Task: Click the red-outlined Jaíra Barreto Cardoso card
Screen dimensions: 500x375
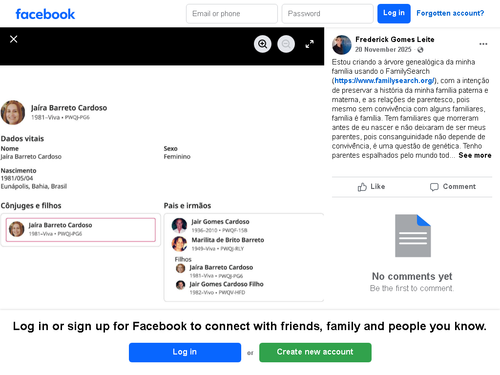Action: 81,230
